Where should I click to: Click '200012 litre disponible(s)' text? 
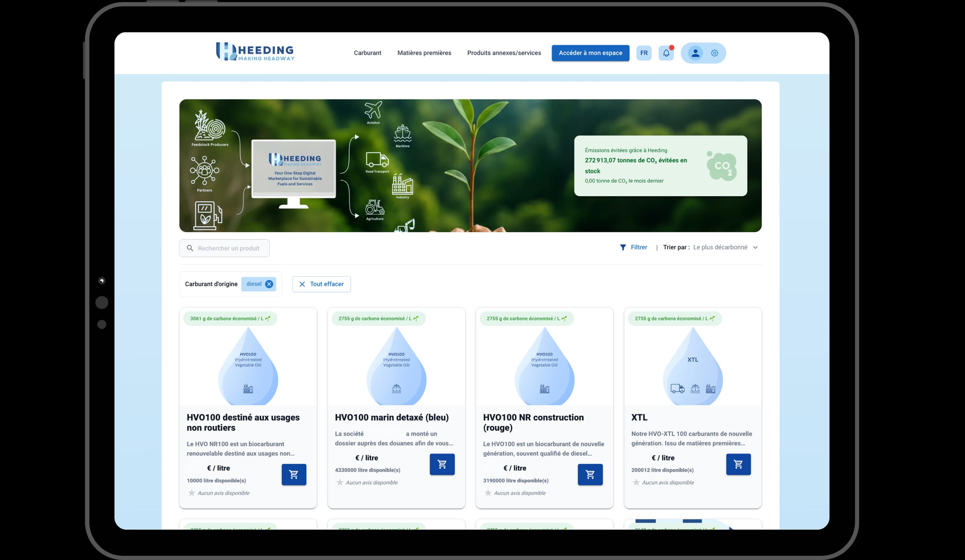point(662,470)
